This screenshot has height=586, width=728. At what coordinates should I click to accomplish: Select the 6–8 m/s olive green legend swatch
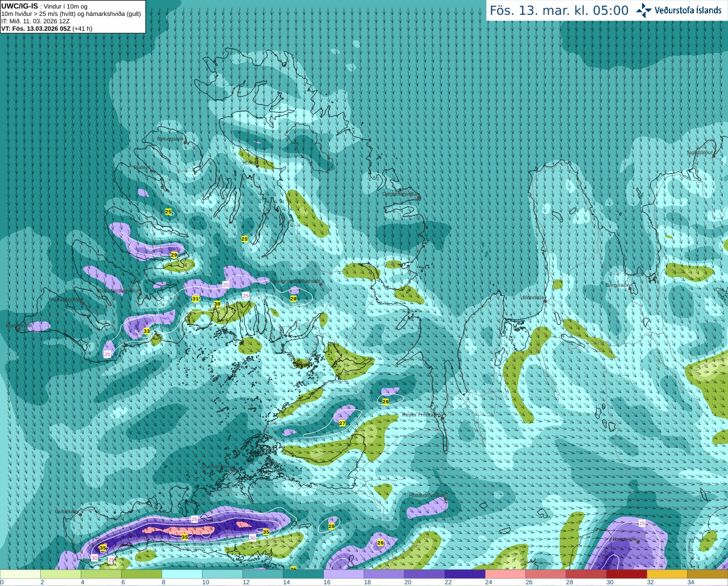tap(142, 574)
